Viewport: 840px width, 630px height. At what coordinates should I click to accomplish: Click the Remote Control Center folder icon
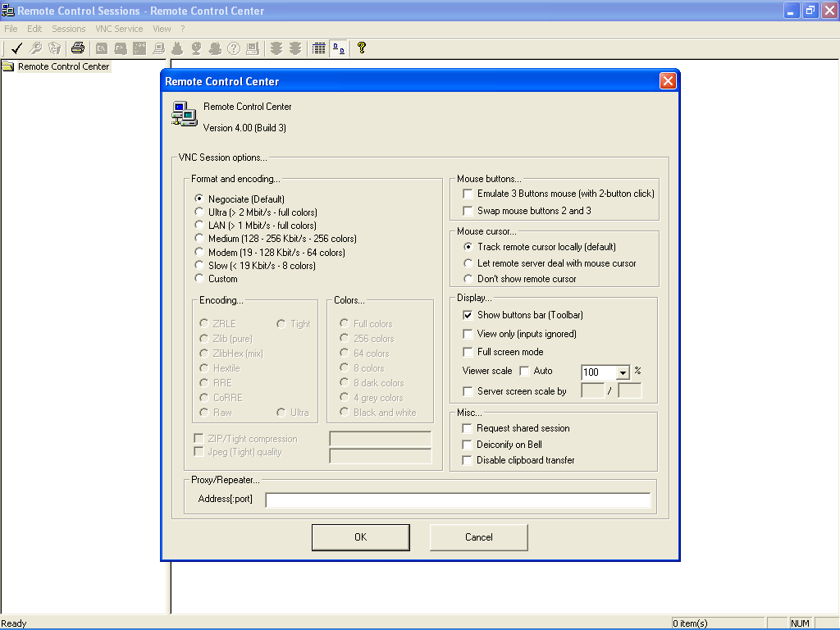point(8,66)
